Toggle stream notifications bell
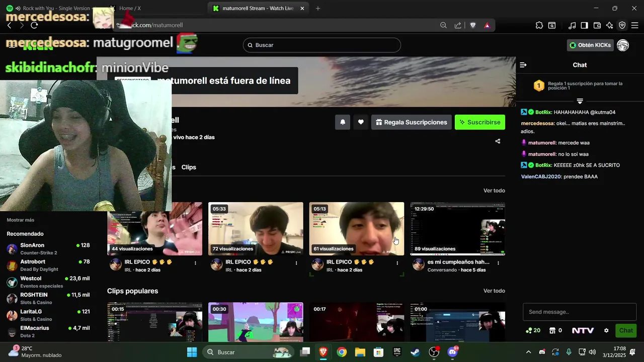 343,122
